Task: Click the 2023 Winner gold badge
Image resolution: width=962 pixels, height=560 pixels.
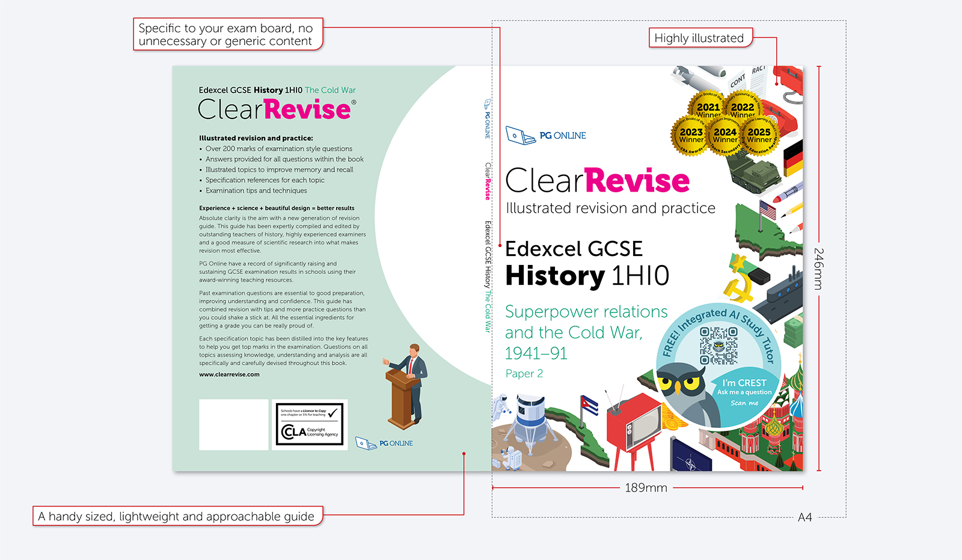Action: 691,135
